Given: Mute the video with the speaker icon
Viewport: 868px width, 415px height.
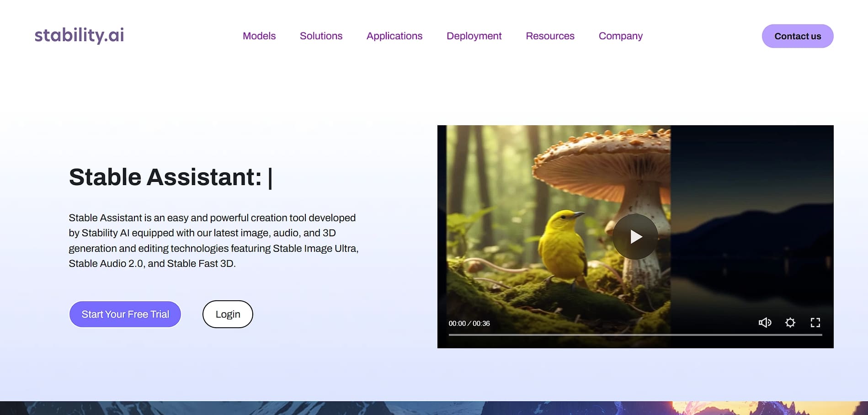Looking at the screenshot, I should click(x=765, y=323).
